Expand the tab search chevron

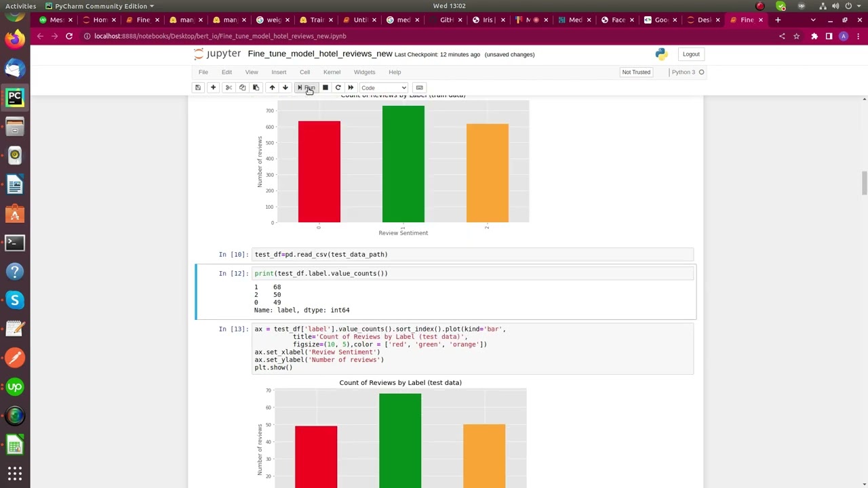[x=813, y=20]
